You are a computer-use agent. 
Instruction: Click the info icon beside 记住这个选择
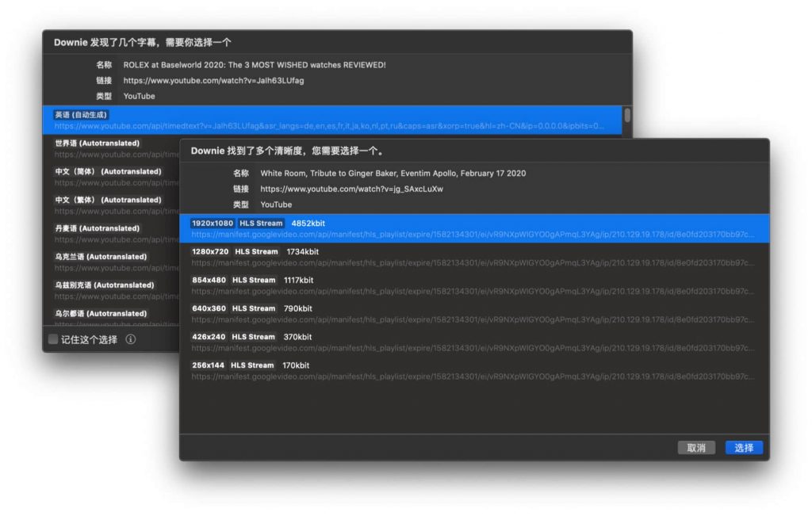click(x=131, y=339)
